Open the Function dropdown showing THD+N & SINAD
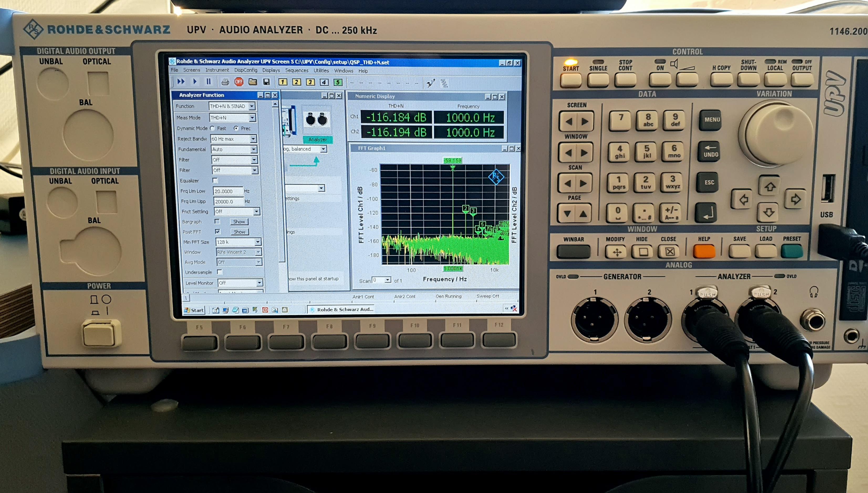This screenshot has width=868, height=493. [252, 106]
